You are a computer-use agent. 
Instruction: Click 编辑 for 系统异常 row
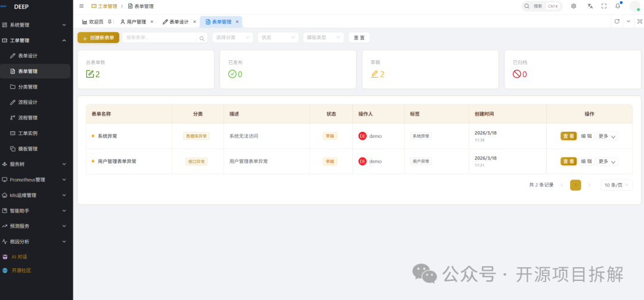coord(587,137)
